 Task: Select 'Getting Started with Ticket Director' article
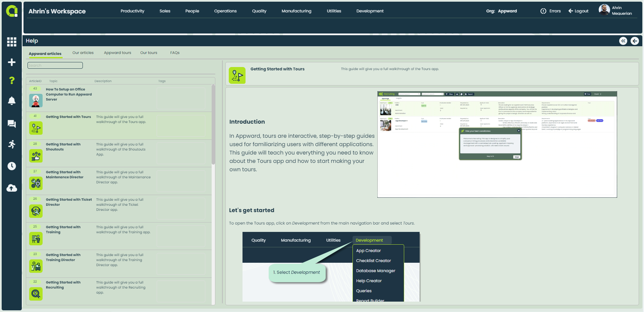pos(119,209)
